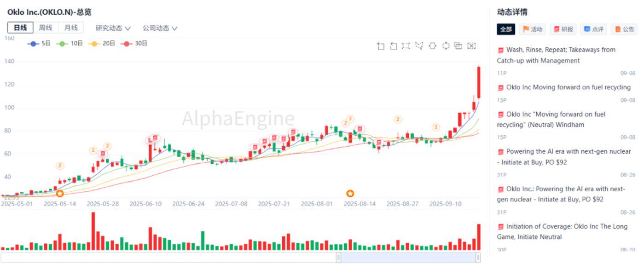Toggle the 10日 moving average legend
644x264 pixels.
(x=70, y=44)
